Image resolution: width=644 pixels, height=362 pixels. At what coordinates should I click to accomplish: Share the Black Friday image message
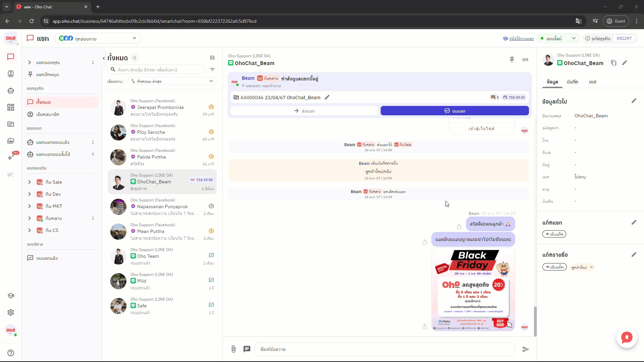pos(425,326)
